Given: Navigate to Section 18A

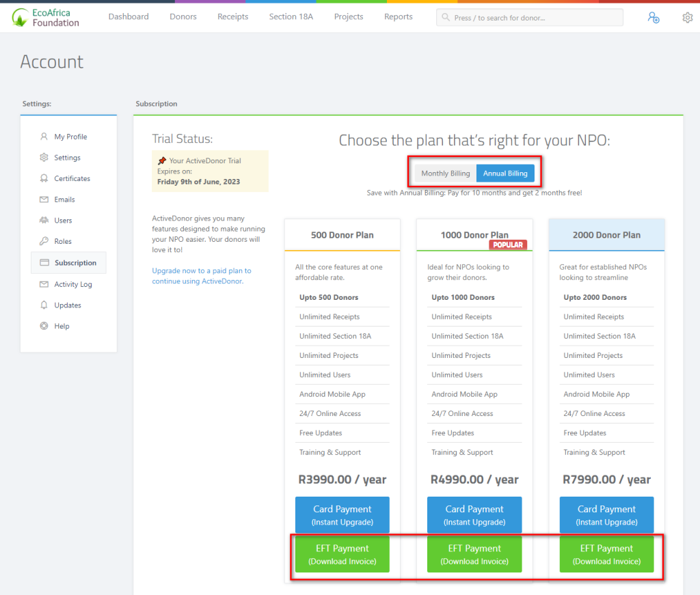Looking at the screenshot, I should point(291,16).
